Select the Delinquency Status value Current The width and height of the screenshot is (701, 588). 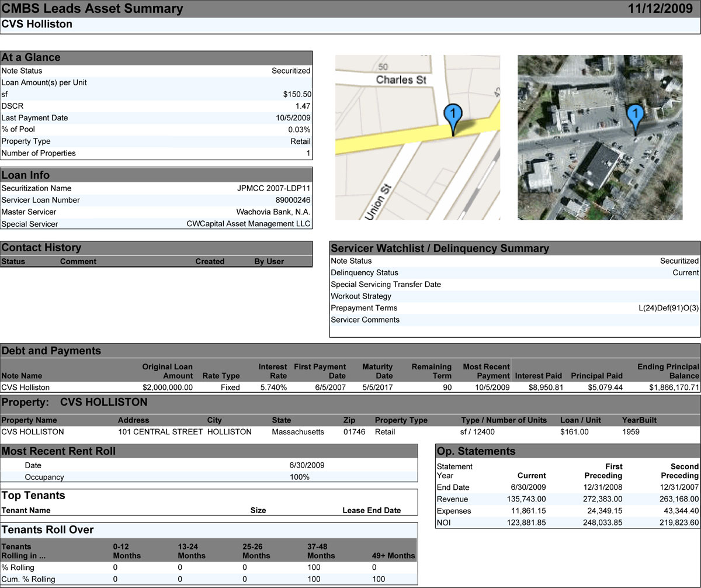click(x=685, y=272)
